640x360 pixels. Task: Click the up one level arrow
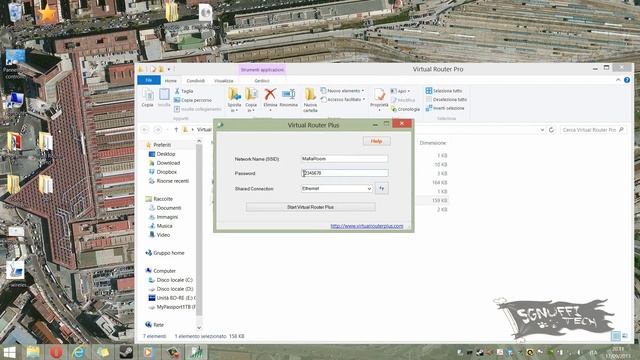point(176,130)
